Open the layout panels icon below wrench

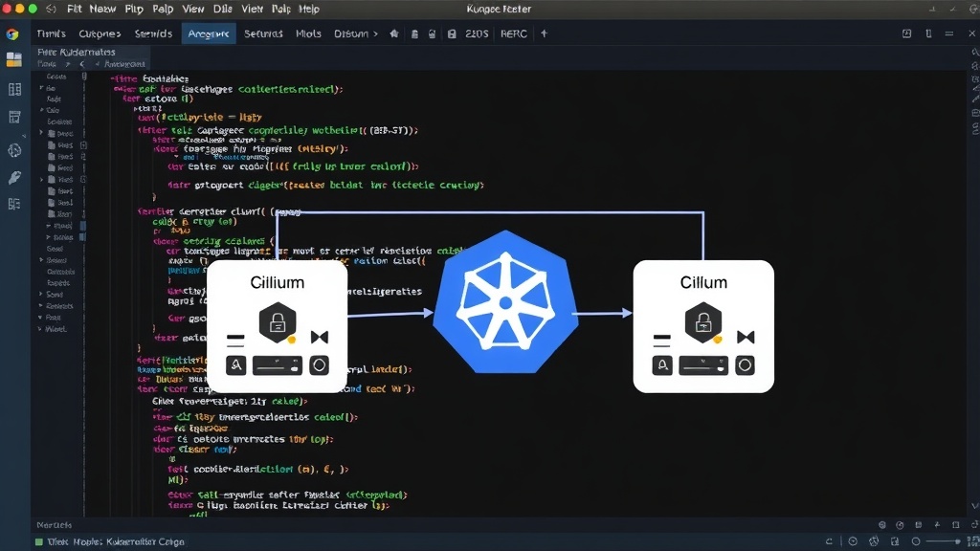pyautogui.click(x=14, y=204)
